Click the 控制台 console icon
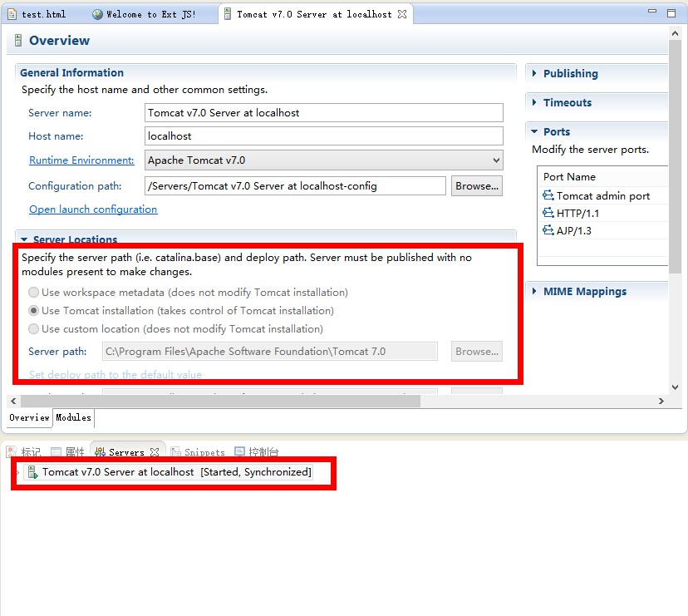This screenshot has width=688, height=616. coord(239,451)
